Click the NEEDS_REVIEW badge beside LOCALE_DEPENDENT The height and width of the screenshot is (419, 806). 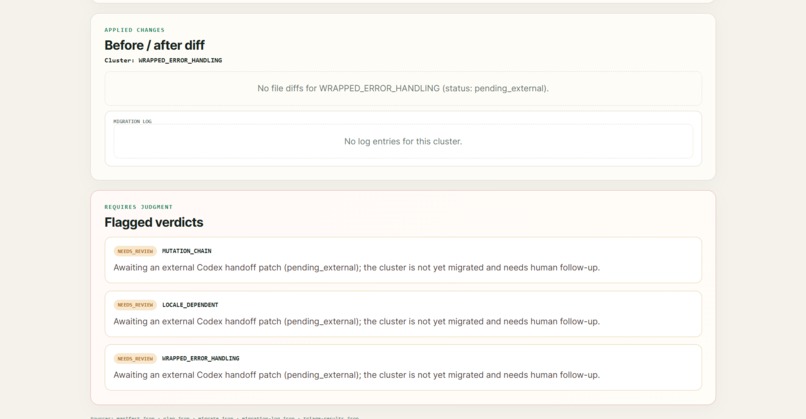(x=135, y=305)
